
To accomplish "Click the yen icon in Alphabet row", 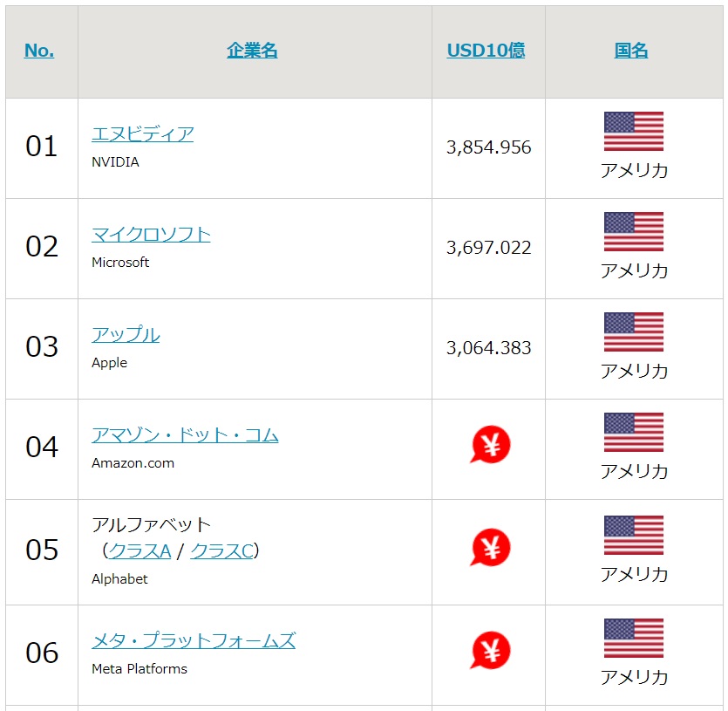I will tap(490, 547).
